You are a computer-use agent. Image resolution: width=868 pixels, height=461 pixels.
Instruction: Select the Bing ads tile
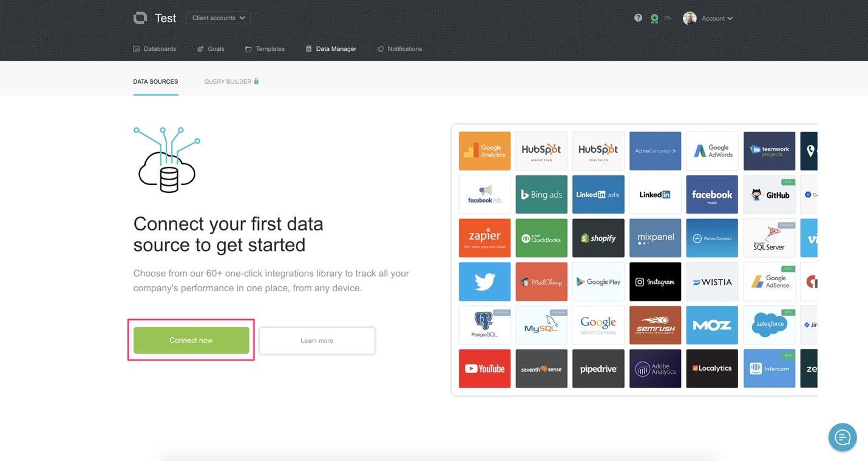click(541, 195)
